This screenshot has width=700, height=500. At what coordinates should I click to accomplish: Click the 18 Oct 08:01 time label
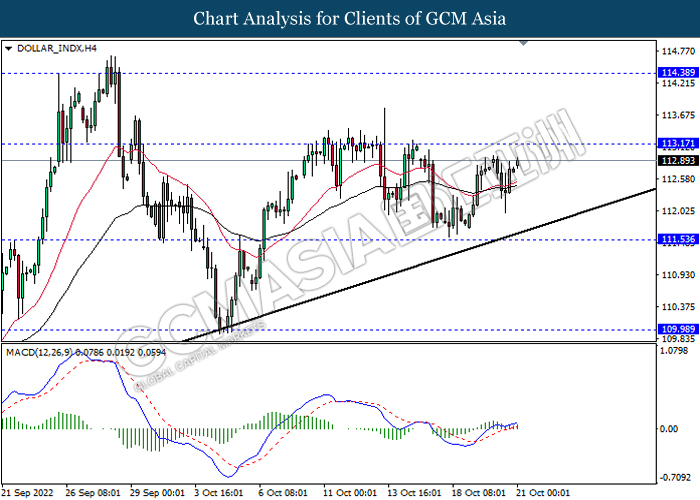(x=479, y=493)
